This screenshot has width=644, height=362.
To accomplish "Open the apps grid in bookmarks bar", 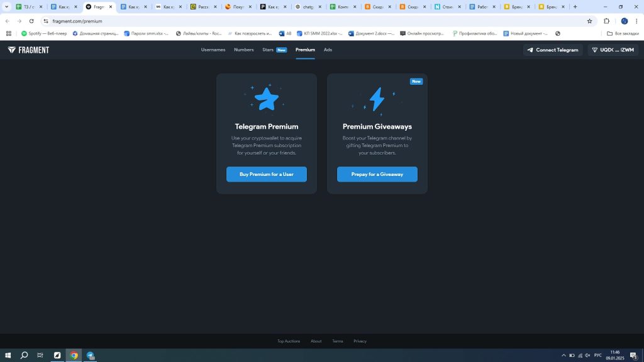I will pos(9,34).
